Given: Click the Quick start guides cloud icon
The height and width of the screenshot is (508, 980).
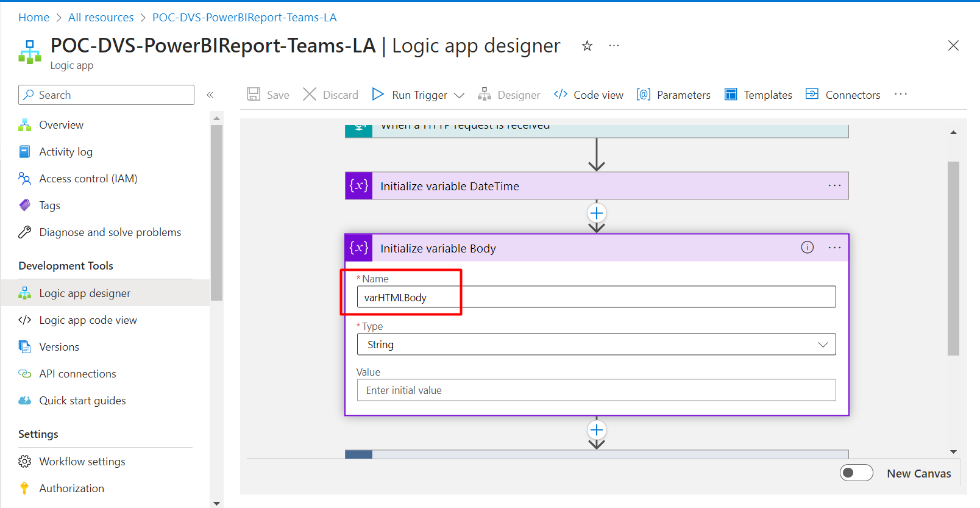Looking at the screenshot, I should [x=24, y=401].
